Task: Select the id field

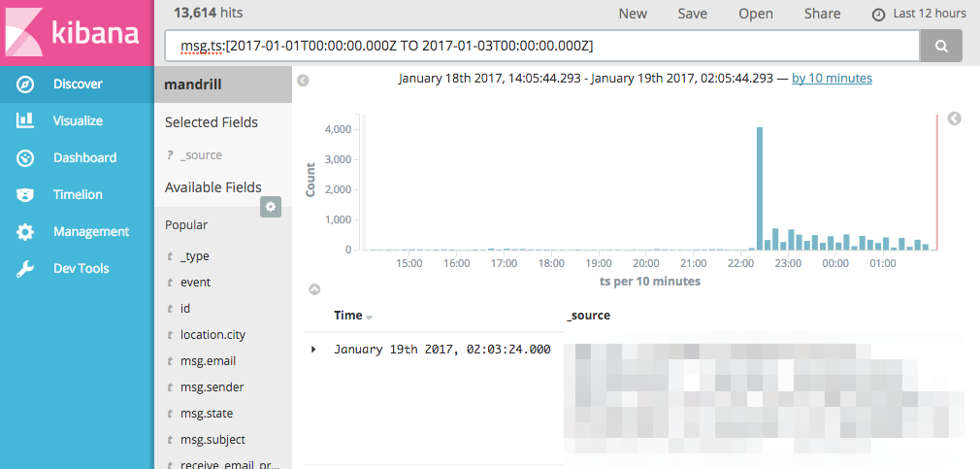Action: pyautogui.click(x=185, y=309)
